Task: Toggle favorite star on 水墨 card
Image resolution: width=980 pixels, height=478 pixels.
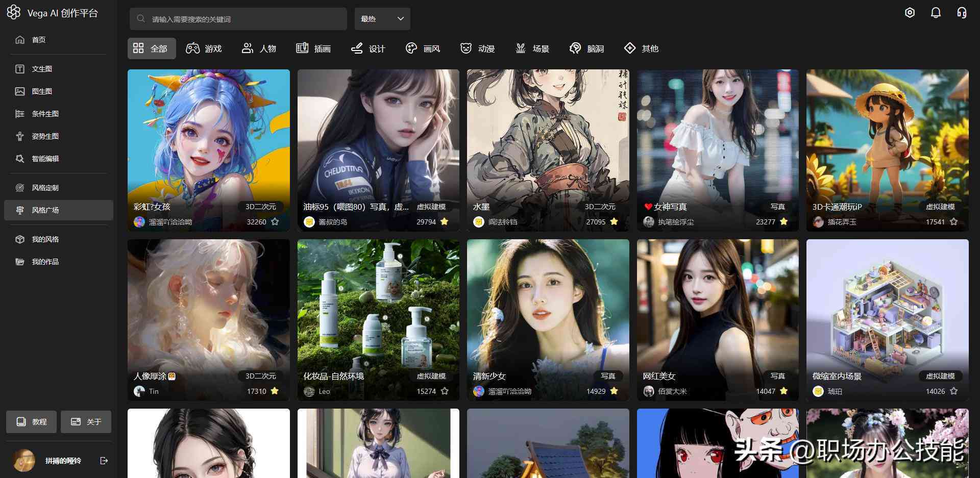Action: click(x=614, y=222)
